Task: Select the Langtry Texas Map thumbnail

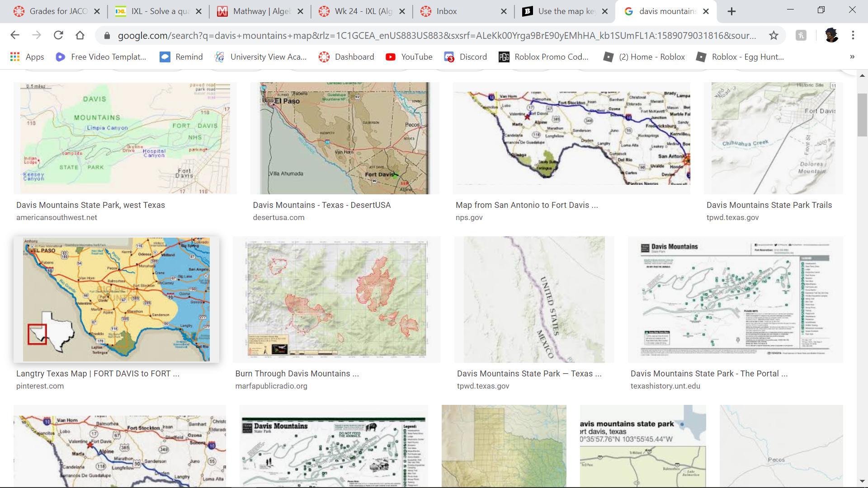Action: (x=116, y=299)
